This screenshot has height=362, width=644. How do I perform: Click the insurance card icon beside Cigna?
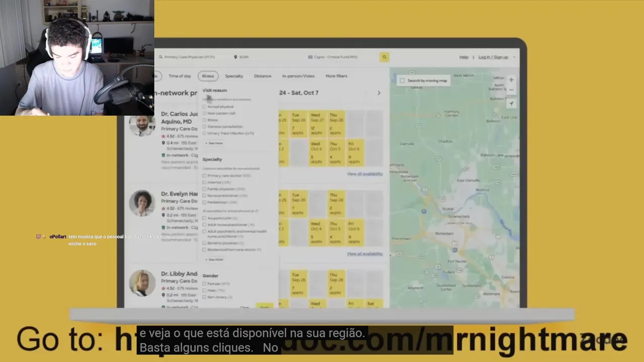310,57
